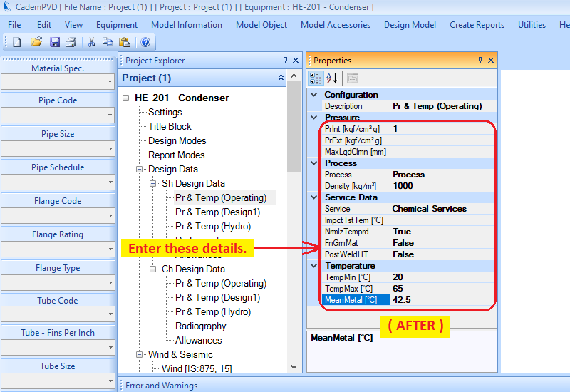Click the Cut scissors icon
570x392 pixels.
click(91, 43)
